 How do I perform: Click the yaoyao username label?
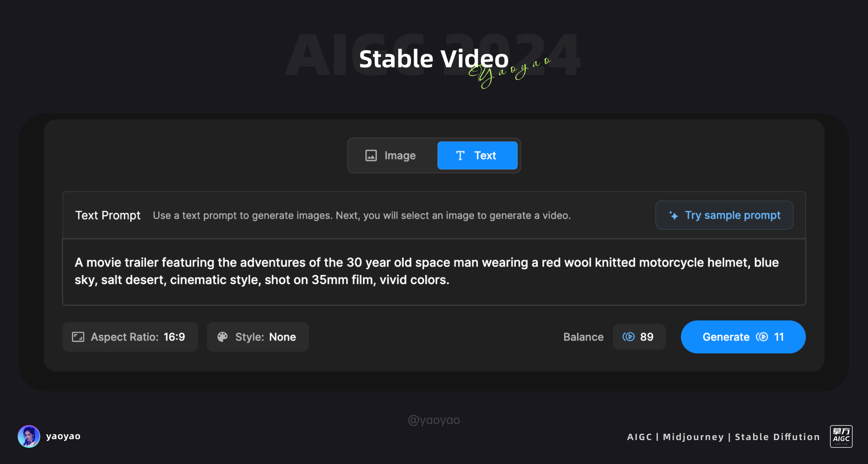coord(63,436)
